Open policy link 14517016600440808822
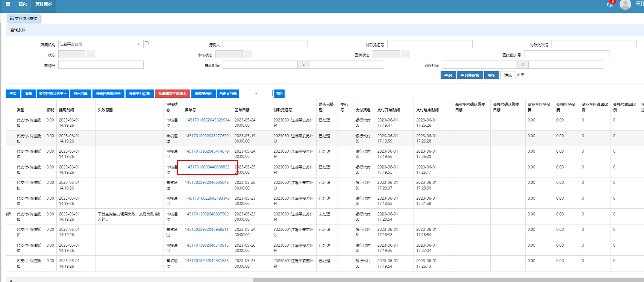 tap(207, 167)
